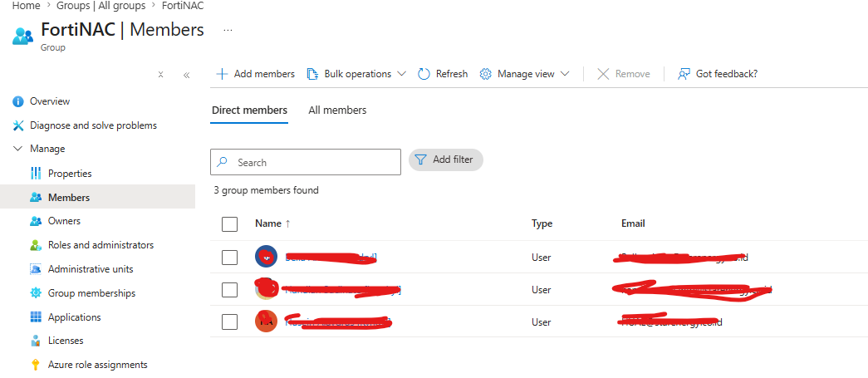Click '3 group members found' text
The height and width of the screenshot is (378, 868).
click(267, 190)
